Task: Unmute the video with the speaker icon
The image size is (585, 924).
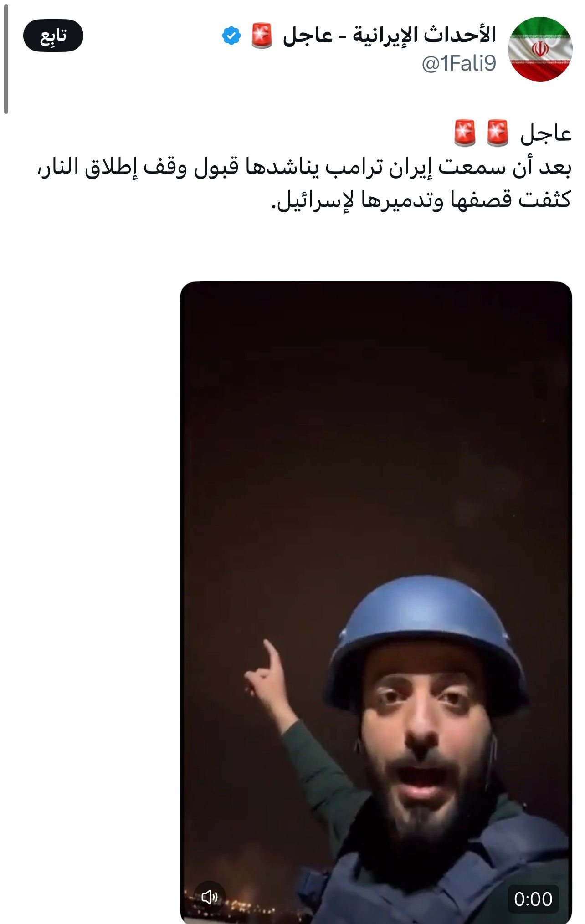Action: [210, 897]
